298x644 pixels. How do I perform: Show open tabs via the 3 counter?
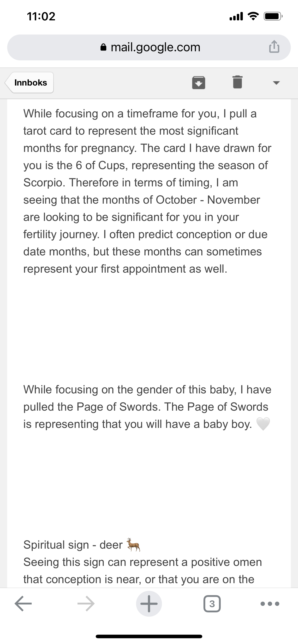click(x=212, y=604)
